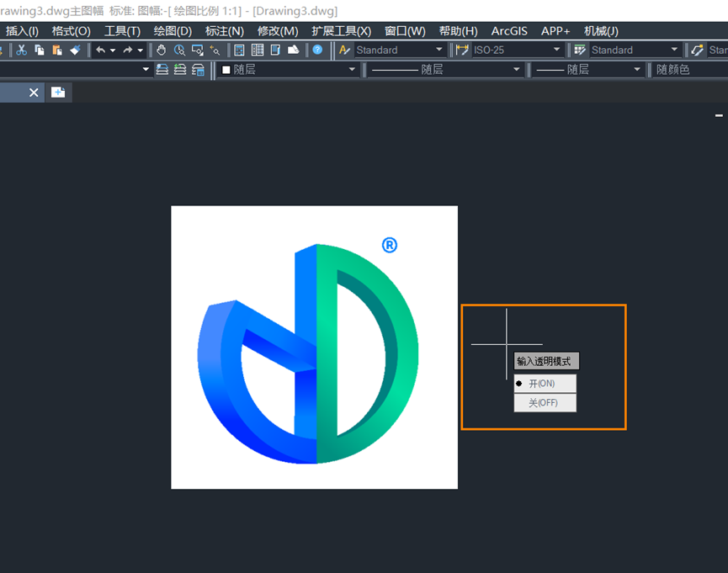
Task: Select the Realtime Zoom tool
Action: pyautogui.click(x=179, y=50)
